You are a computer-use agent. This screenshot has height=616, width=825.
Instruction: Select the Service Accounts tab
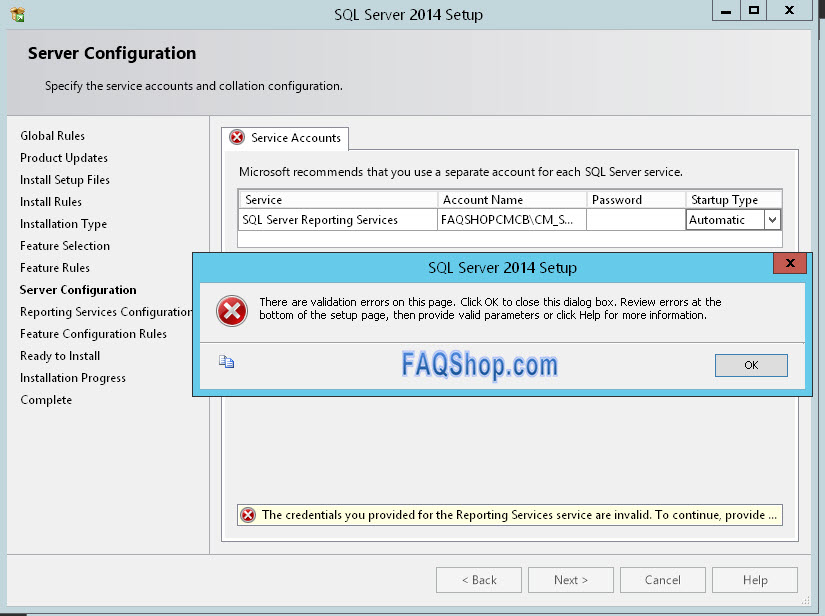(x=295, y=138)
